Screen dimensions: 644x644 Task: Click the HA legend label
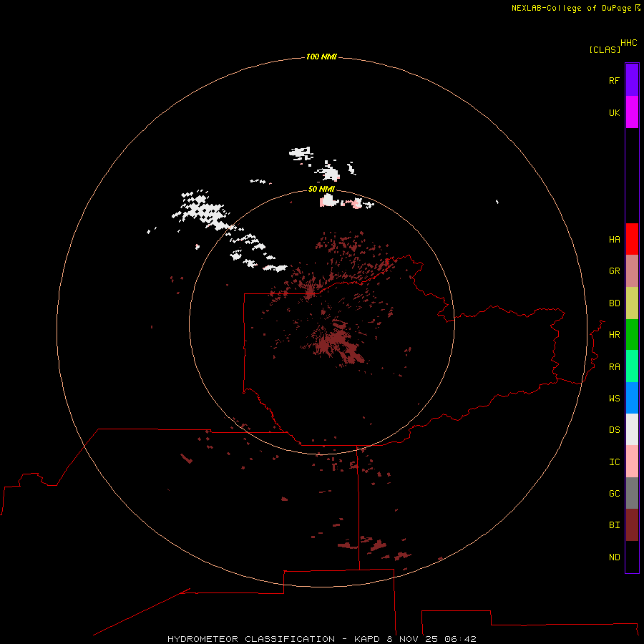(x=614, y=240)
